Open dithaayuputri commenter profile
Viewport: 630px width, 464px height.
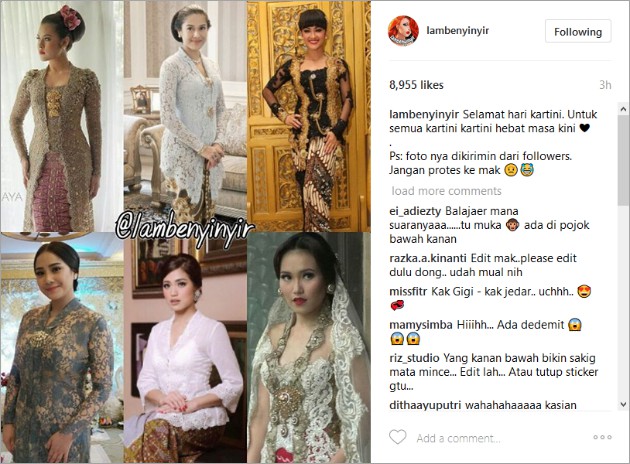click(x=425, y=405)
